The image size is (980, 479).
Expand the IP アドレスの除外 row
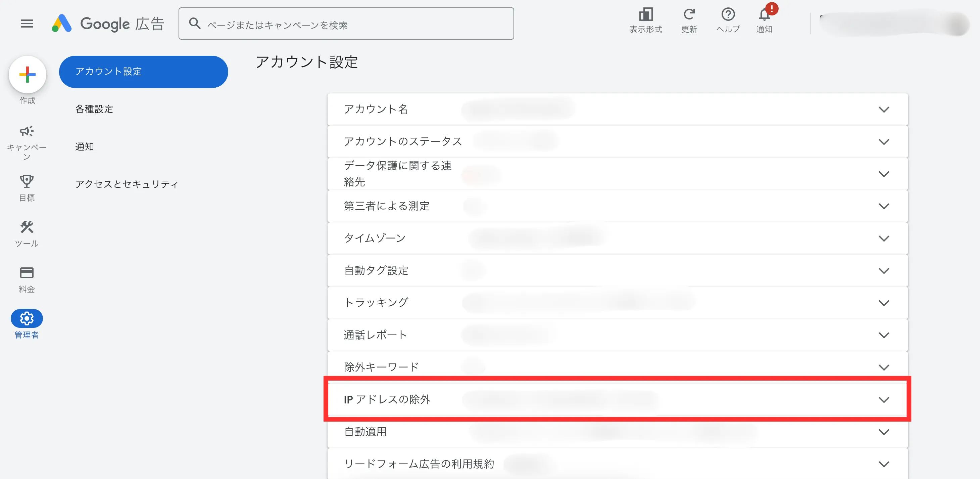(x=883, y=400)
